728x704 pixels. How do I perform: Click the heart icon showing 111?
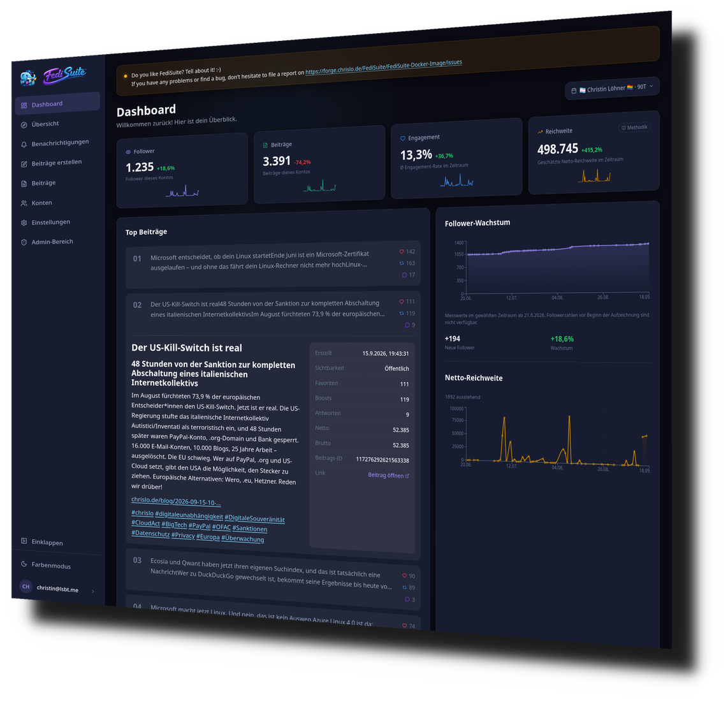402,302
